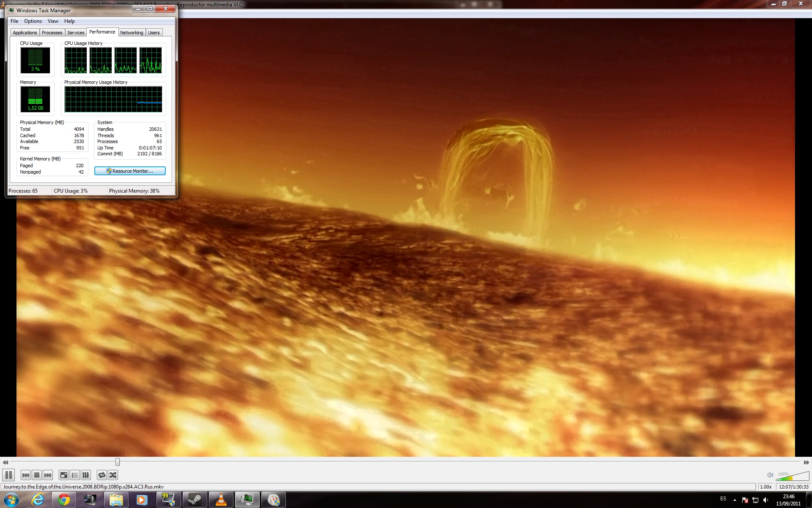812x508 pixels.
Task: Open Steam from the taskbar
Action: [x=195, y=500]
